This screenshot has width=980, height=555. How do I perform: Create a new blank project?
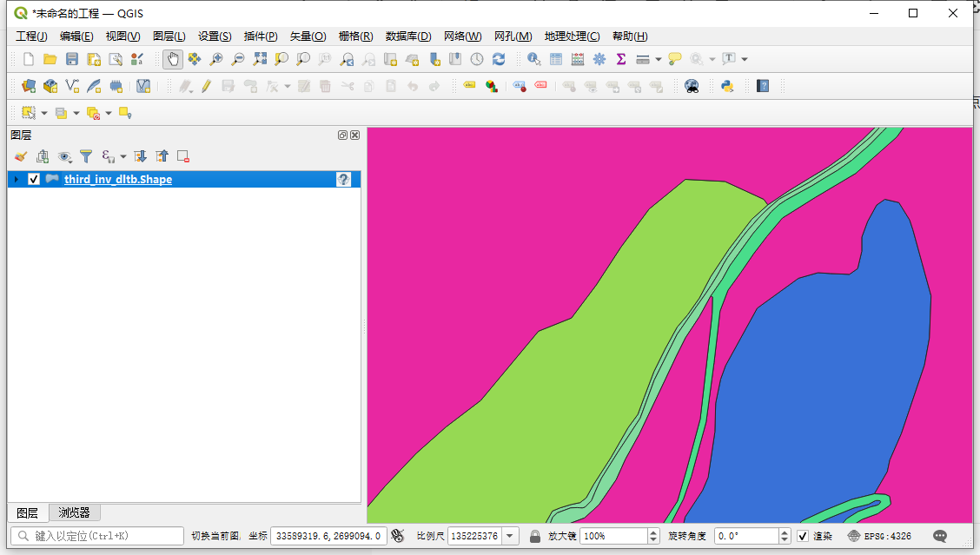coord(28,59)
